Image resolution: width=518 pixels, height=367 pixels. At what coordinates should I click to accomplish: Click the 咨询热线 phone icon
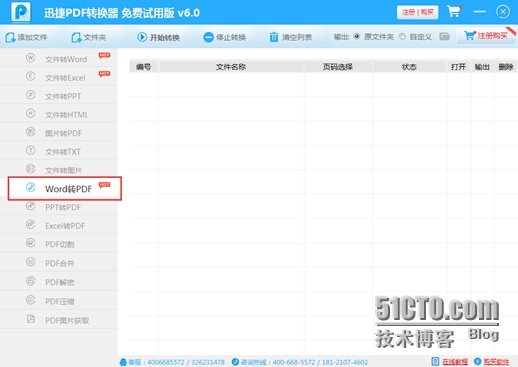[235, 362]
